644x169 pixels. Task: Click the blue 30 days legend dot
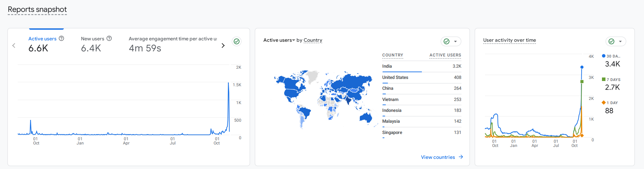click(x=604, y=56)
